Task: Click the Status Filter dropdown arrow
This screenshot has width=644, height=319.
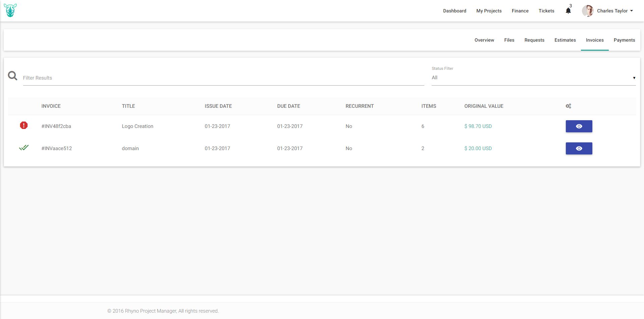Action: (634, 78)
